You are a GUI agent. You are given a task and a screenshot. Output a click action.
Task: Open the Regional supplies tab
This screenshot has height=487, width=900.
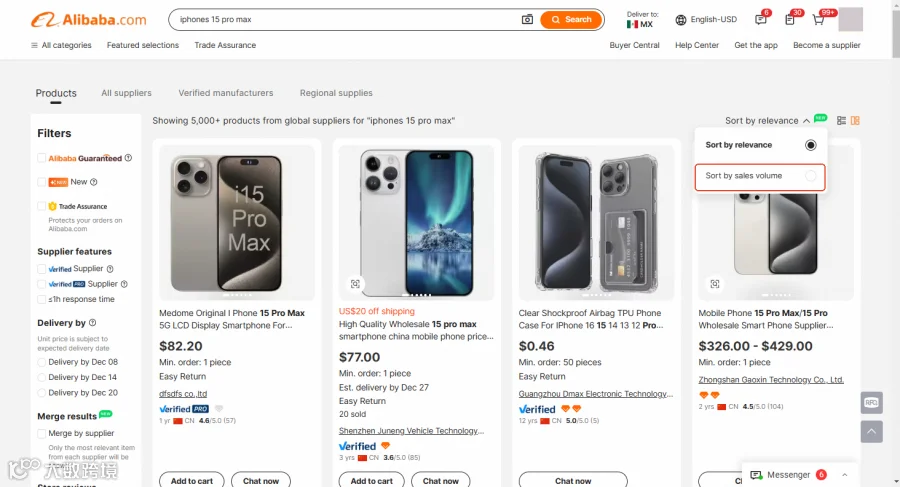[336, 93]
